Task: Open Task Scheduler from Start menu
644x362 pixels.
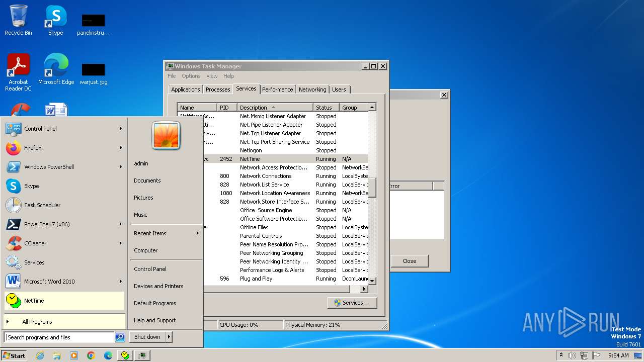Action: [64, 205]
